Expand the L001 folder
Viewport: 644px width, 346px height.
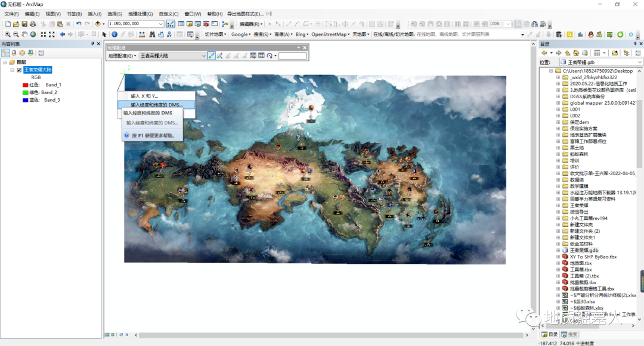pyautogui.click(x=558, y=110)
